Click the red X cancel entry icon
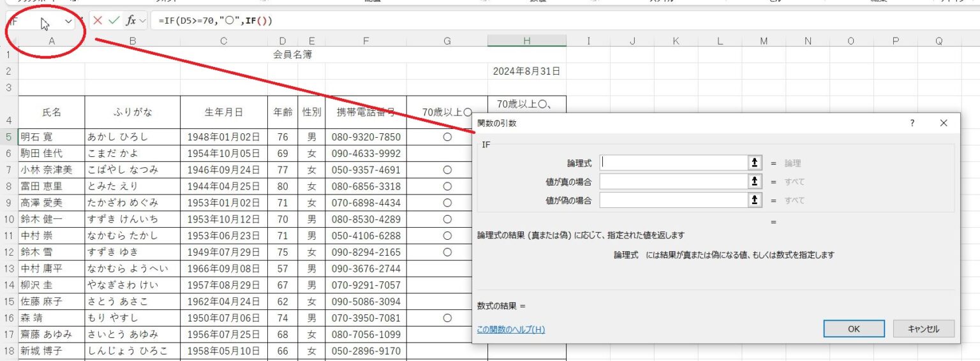The image size is (980, 361). pos(98,20)
